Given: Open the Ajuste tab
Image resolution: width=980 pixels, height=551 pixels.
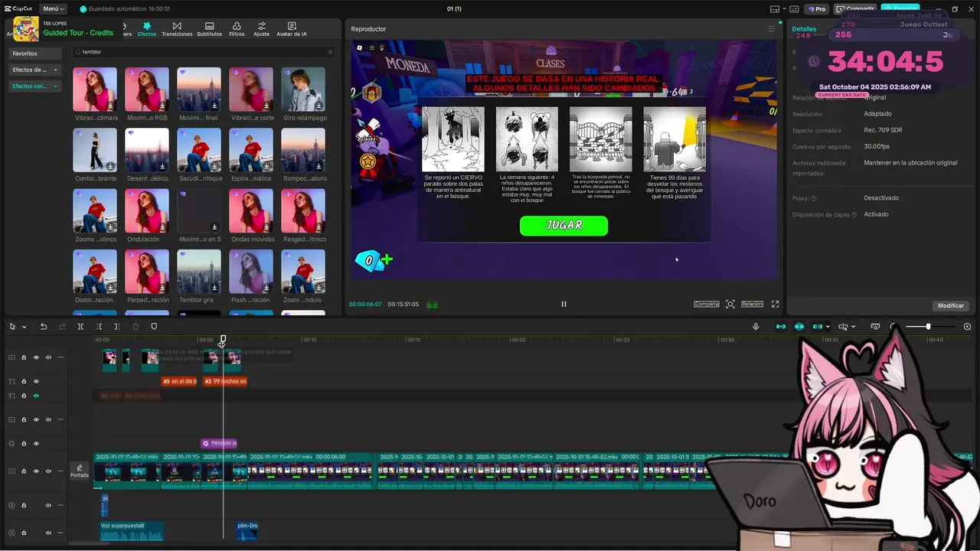Looking at the screenshot, I should point(262,29).
